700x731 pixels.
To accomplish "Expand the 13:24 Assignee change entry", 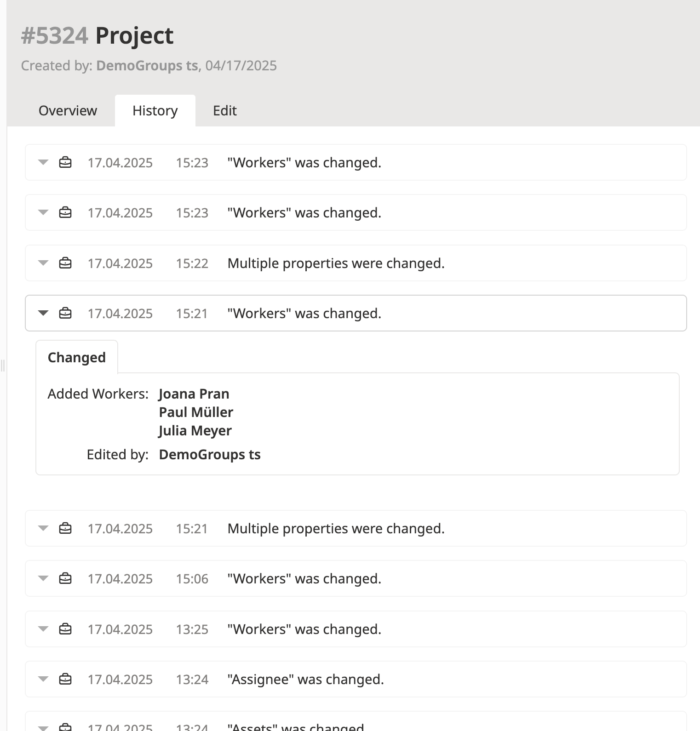I will coord(43,679).
